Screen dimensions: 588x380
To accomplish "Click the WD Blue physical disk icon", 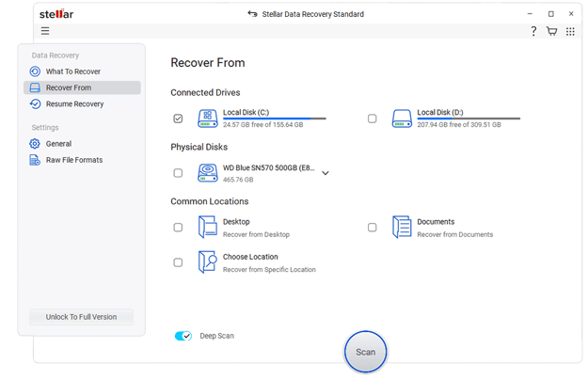I will point(208,173).
